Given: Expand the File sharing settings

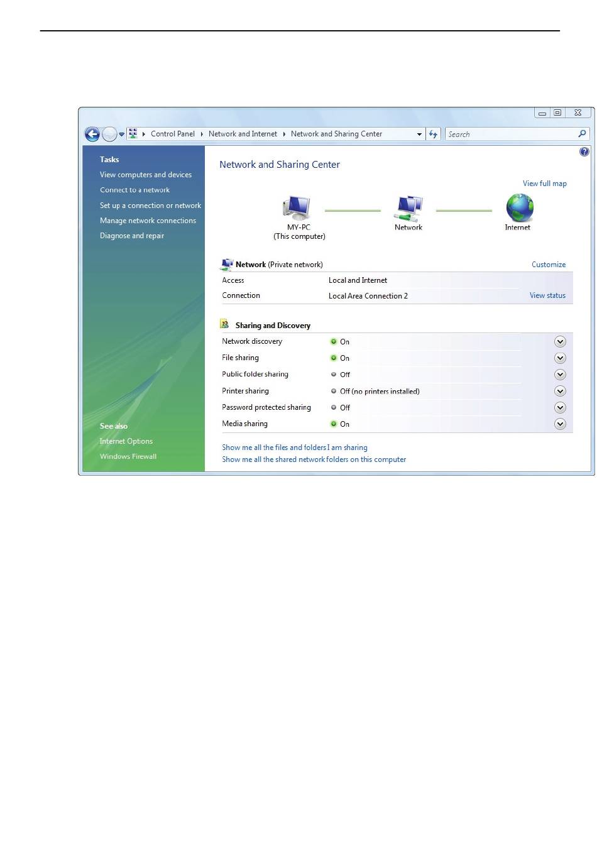Looking at the screenshot, I should pyautogui.click(x=560, y=358).
